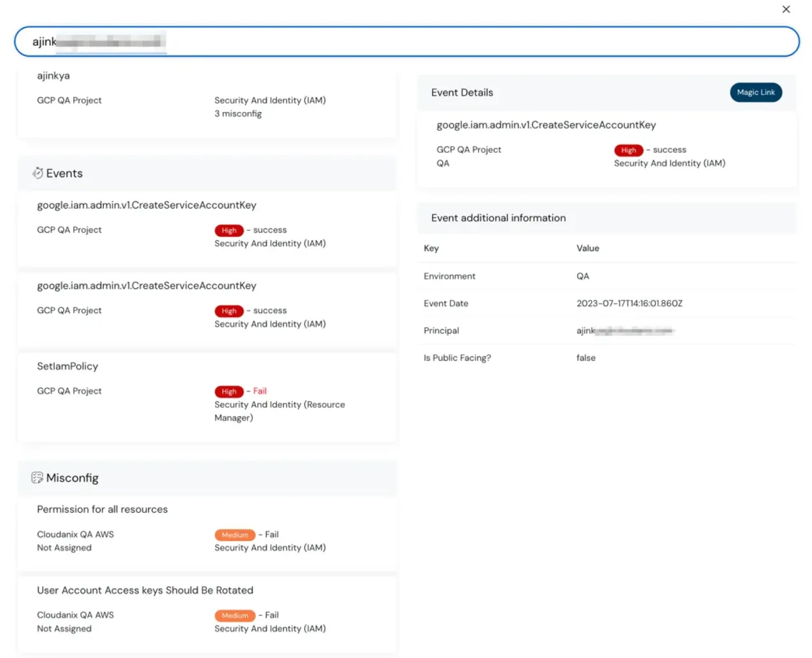Click the stopwatch icon beside Events heading
Image resolution: width=812 pixels, height=658 pixels.
point(38,172)
